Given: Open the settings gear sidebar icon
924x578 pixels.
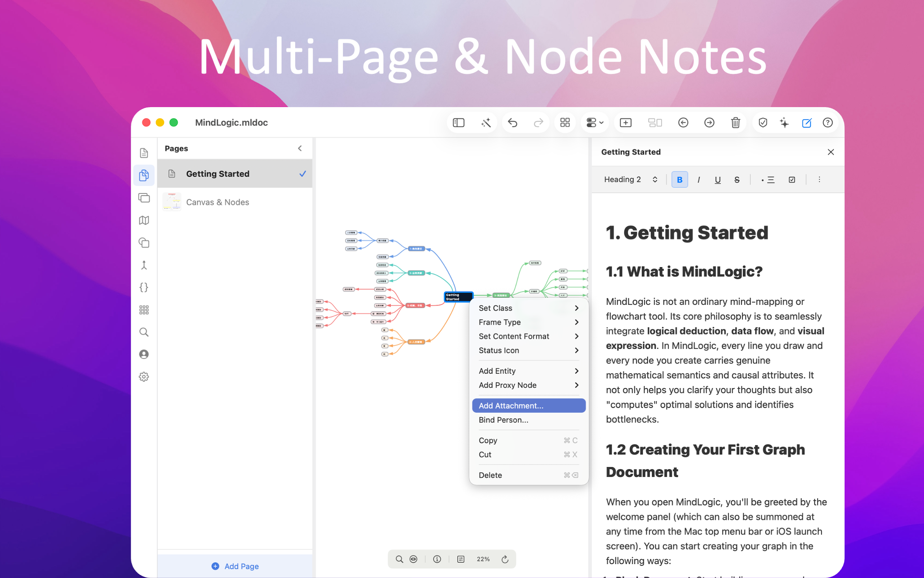Looking at the screenshot, I should [x=144, y=377].
